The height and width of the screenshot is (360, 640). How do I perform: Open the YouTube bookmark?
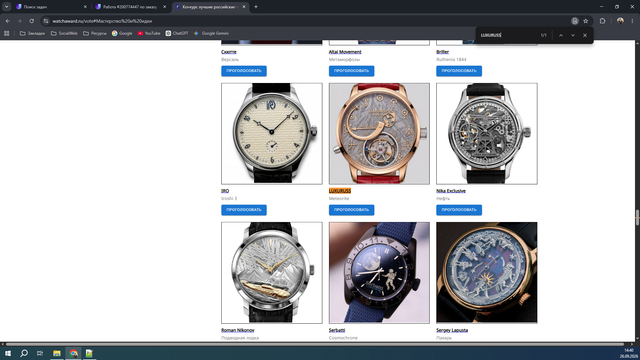click(x=149, y=33)
